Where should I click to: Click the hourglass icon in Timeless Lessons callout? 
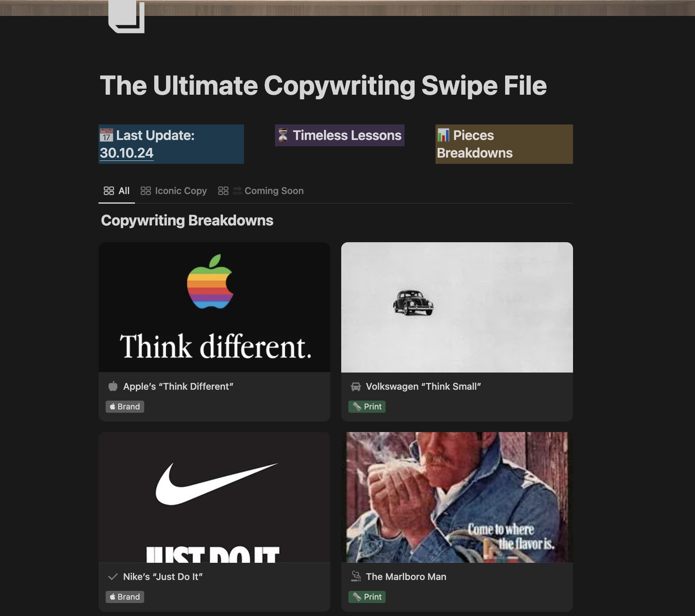283,135
